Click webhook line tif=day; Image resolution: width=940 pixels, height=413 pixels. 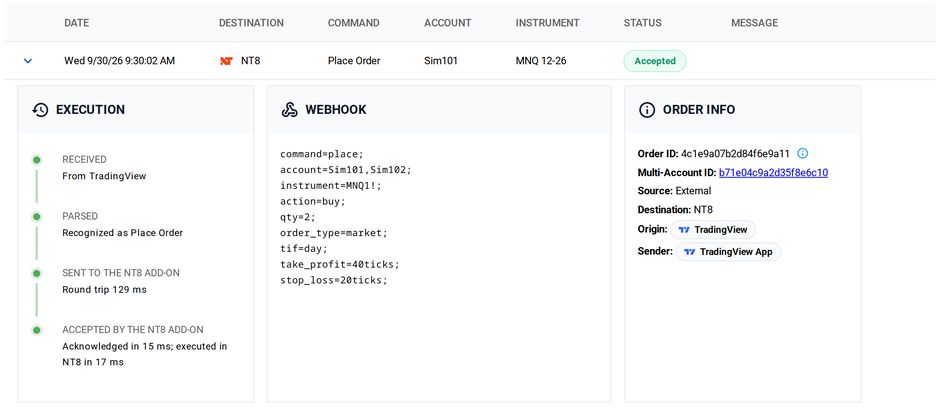(304, 249)
